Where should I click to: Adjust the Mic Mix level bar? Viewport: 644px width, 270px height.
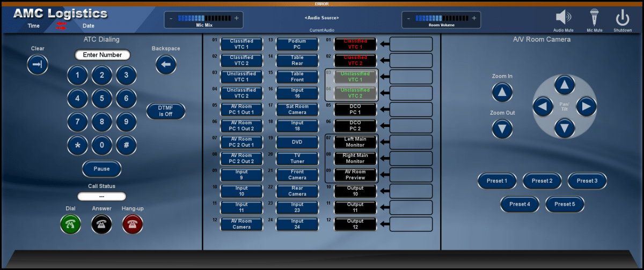203,18
